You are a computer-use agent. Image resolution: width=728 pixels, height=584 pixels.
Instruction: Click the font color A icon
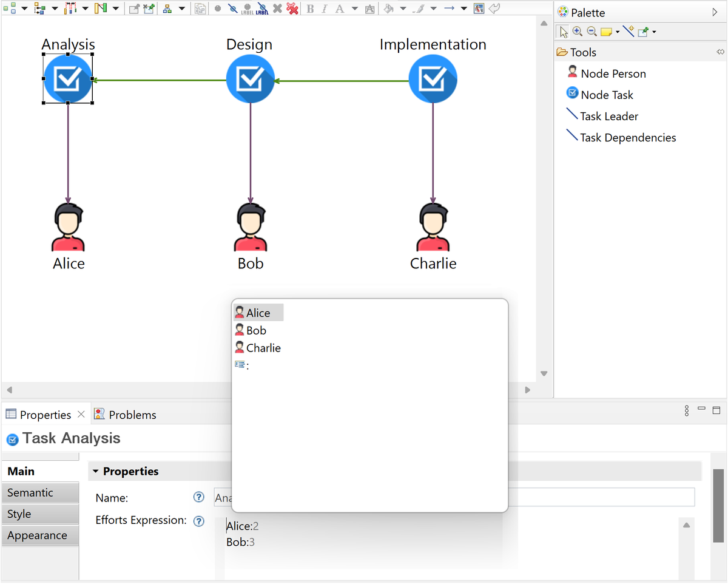tap(339, 8)
